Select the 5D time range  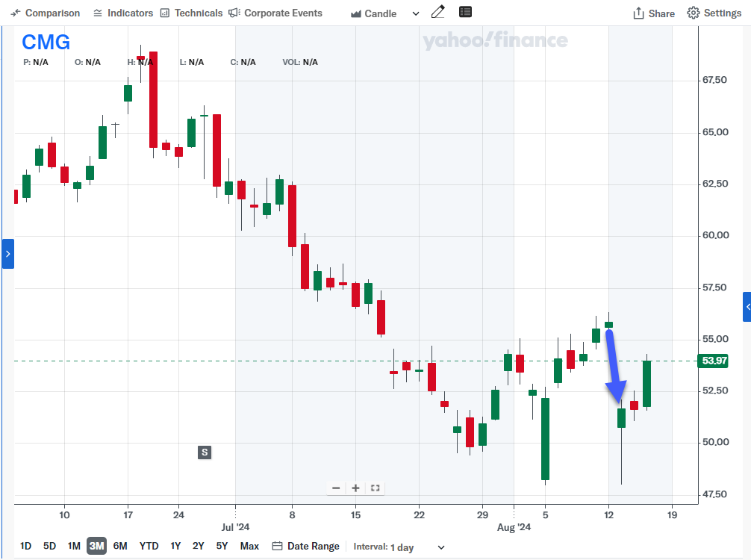49,546
